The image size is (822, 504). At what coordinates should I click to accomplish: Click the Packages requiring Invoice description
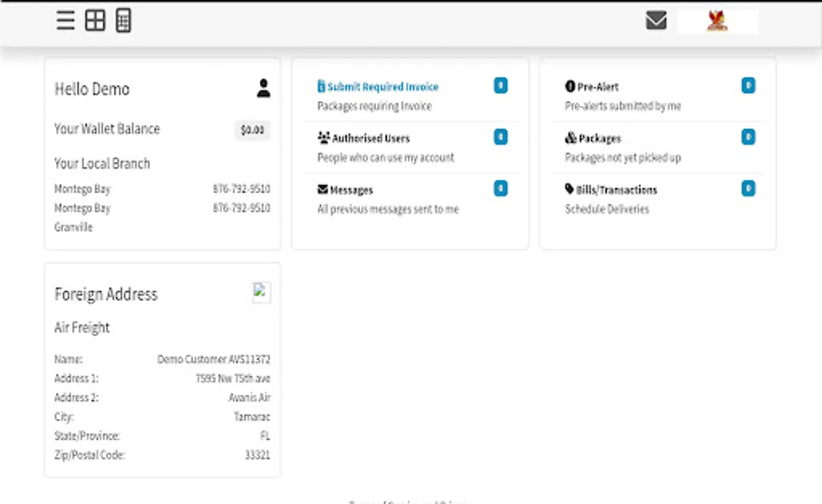(x=375, y=106)
